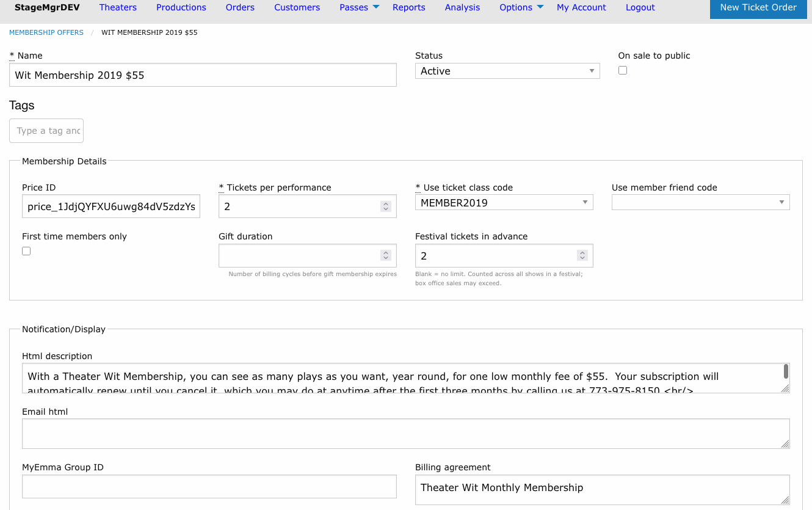Click the Tickets per performance stepper arrows
Viewport: 812px width, 510px height.
pyautogui.click(x=386, y=206)
